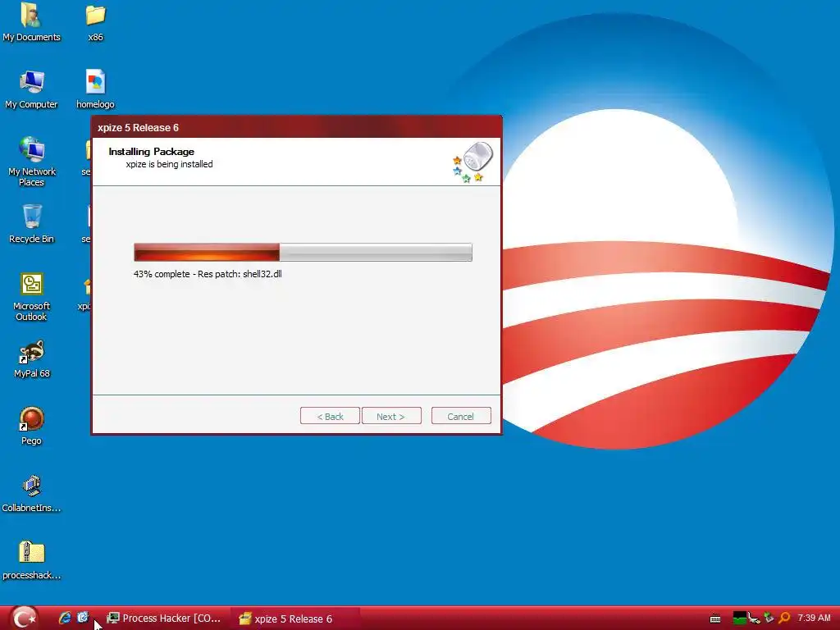Open the My Documents desktop icon
840x630 pixels.
pyautogui.click(x=31, y=22)
